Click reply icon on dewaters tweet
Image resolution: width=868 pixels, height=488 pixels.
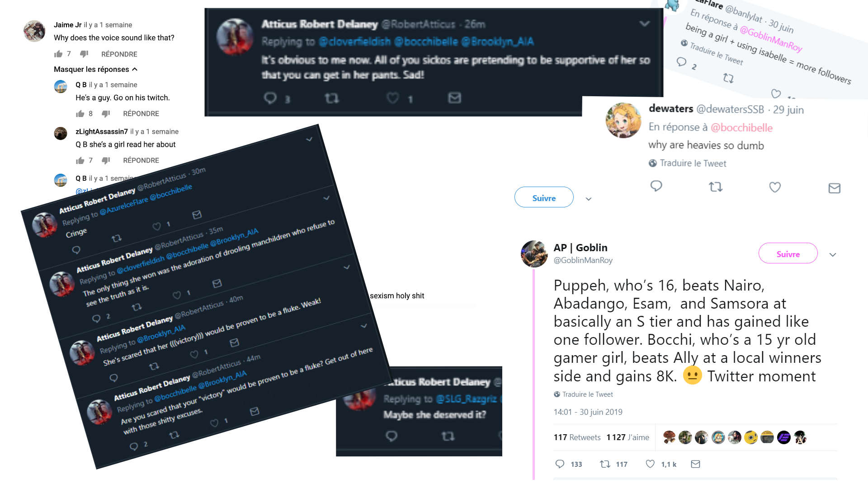[656, 186]
